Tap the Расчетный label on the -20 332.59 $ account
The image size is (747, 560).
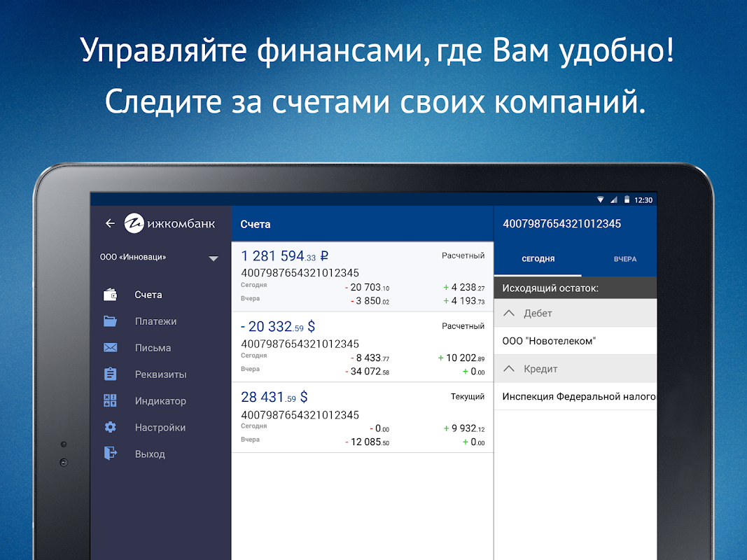click(463, 326)
